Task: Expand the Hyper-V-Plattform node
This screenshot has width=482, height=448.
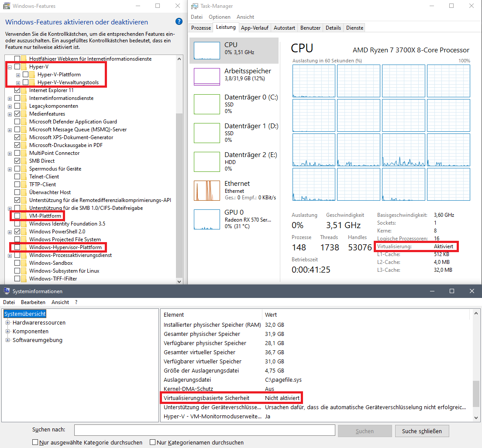Action: (x=18, y=75)
